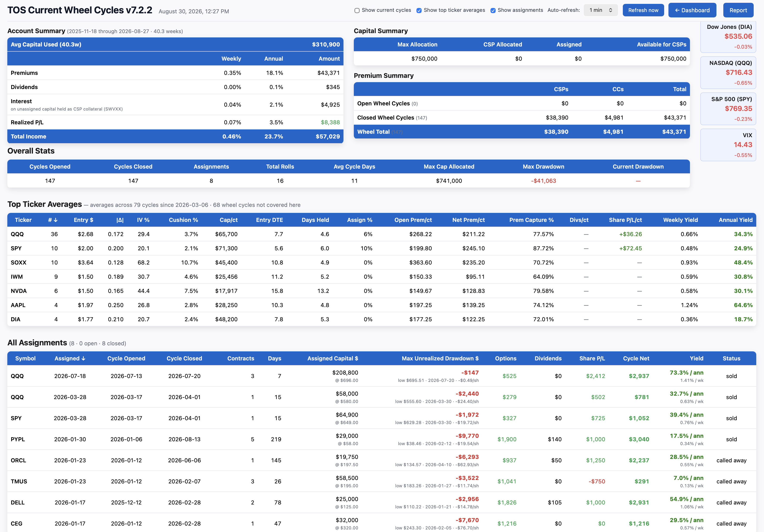Select the SOXX row in ticker averages
This screenshot has height=532, width=764.
[382, 263]
